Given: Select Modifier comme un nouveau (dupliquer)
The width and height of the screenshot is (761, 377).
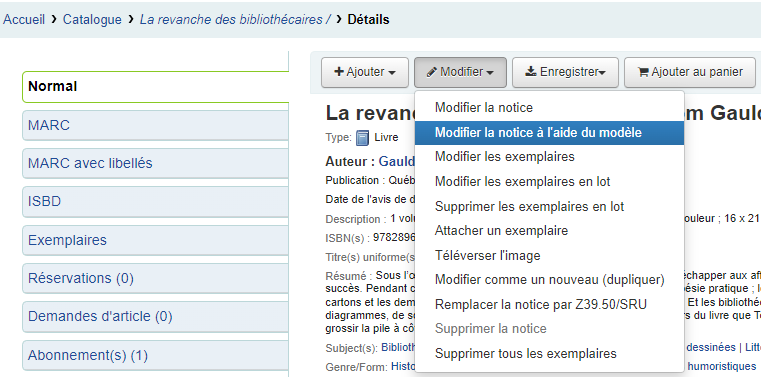Looking at the screenshot, I should click(549, 280).
